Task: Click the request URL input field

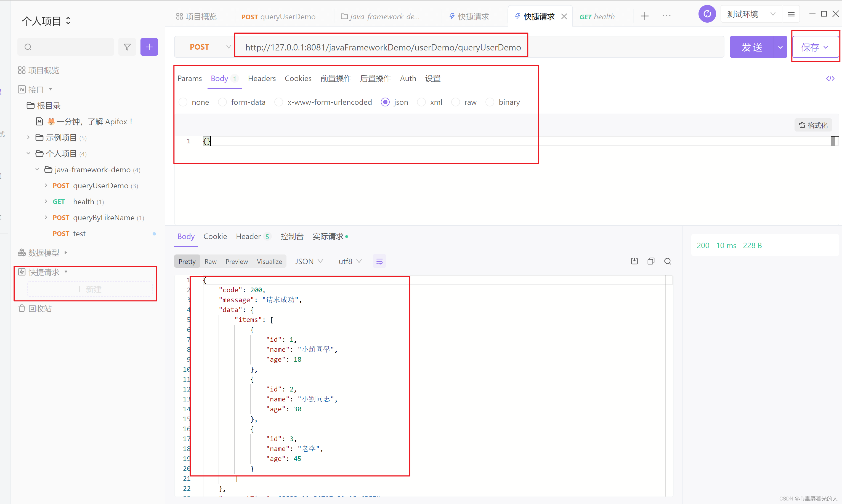Action: pyautogui.click(x=481, y=47)
